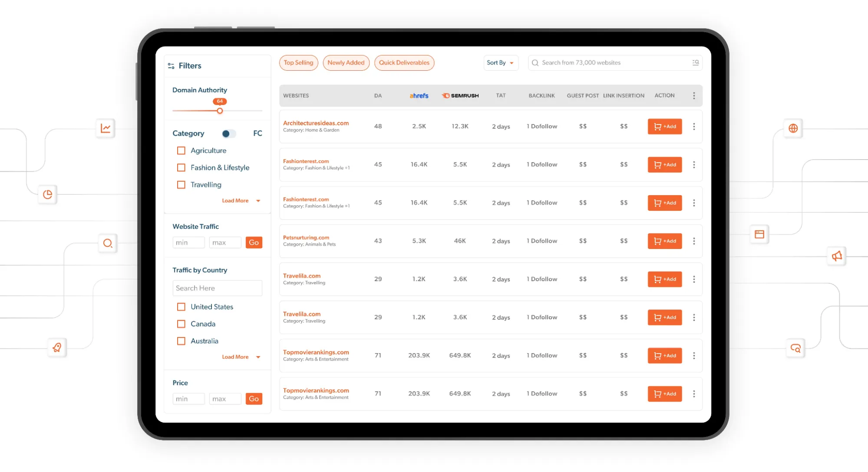Click the Semrush value 12.3K
868x472 pixels.
click(x=460, y=127)
